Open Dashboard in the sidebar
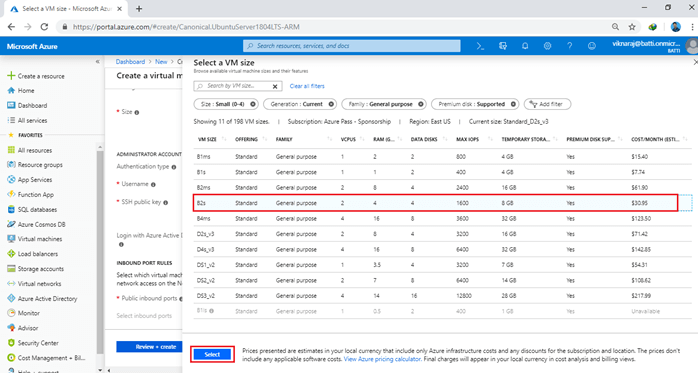Screen dimensions: 698x373 pos(27,105)
